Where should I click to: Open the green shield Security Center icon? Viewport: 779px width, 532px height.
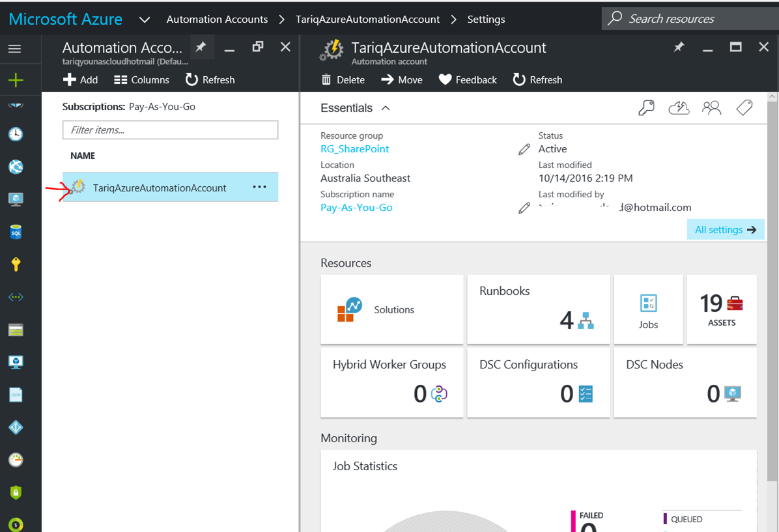click(16, 492)
